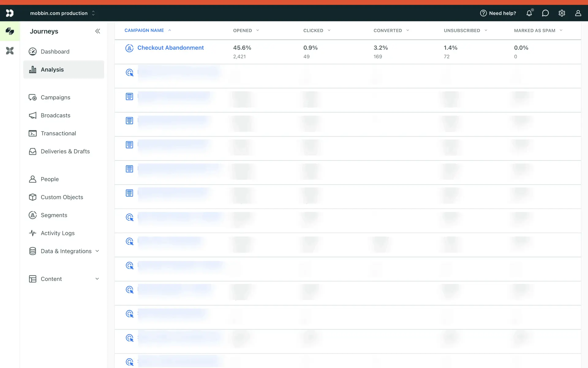Screen dimensions: 588x368
Task: Collapse the Journeys sidebar with double chevron
Action: click(x=97, y=31)
